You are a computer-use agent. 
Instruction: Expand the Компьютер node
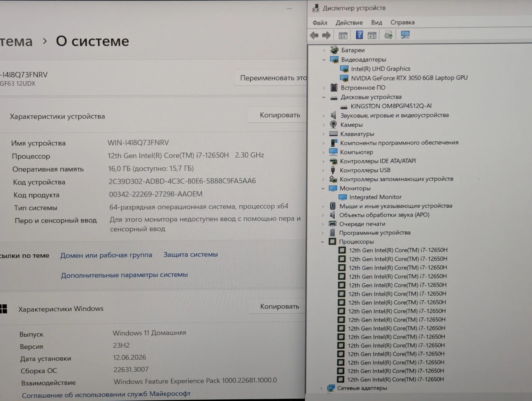pos(323,152)
